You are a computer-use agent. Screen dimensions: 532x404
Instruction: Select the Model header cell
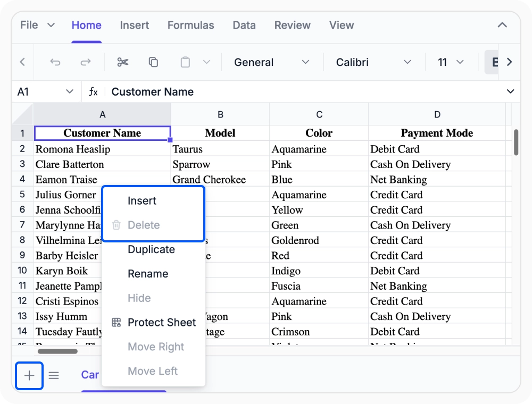(x=220, y=133)
